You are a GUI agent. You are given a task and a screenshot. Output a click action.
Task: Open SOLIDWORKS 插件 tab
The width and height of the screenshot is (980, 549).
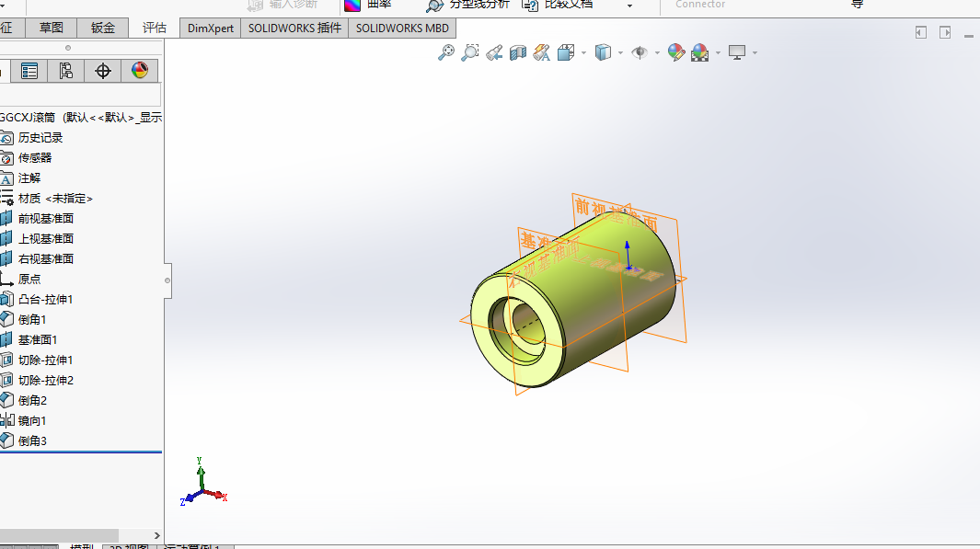pyautogui.click(x=294, y=29)
